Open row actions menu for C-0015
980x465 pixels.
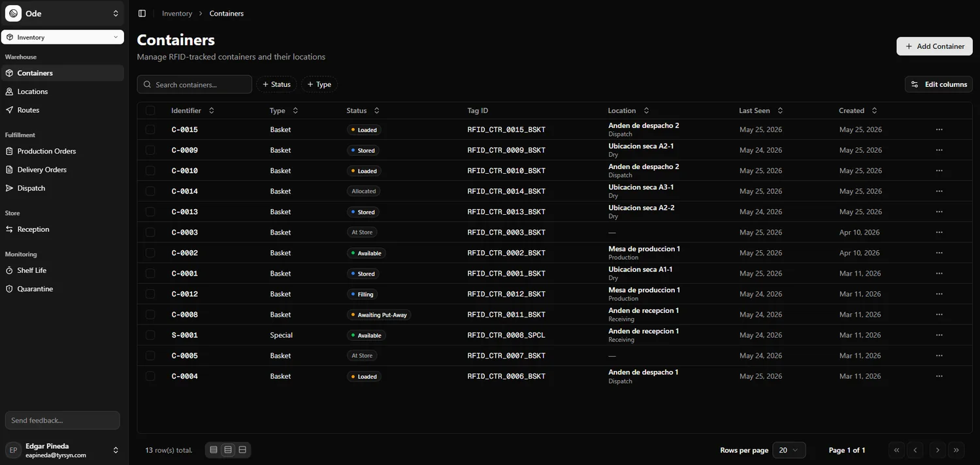939,129
